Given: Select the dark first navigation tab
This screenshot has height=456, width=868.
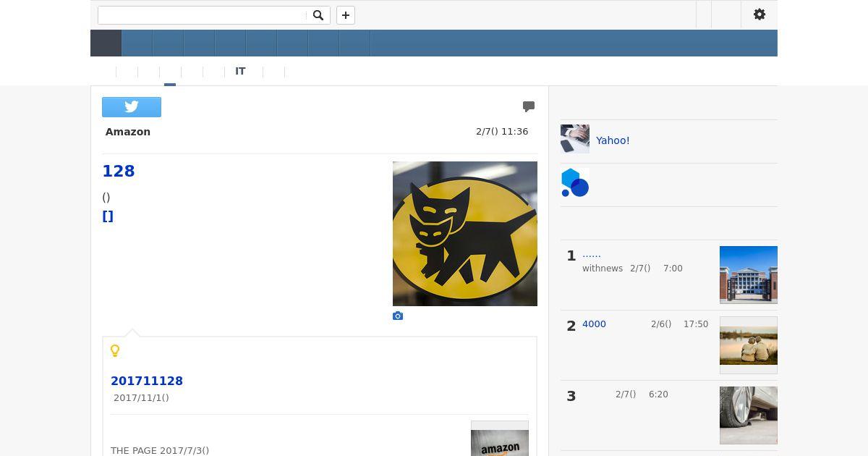Looking at the screenshot, I should (x=106, y=43).
